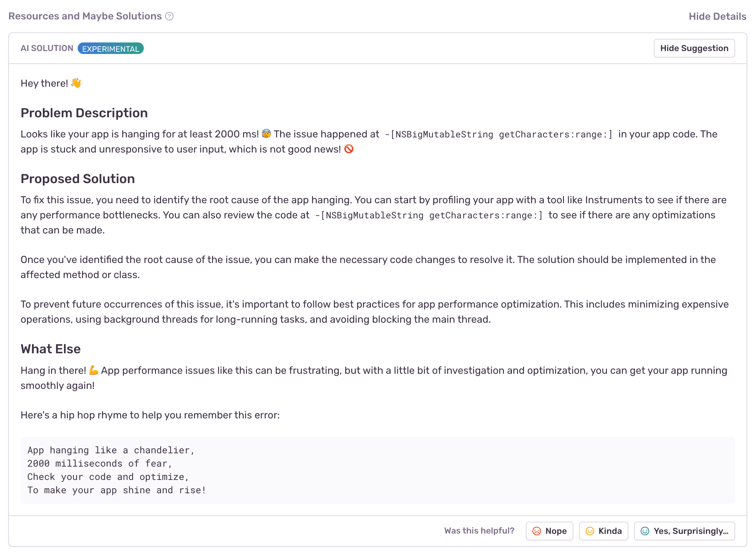
Task: Toggle Hide Details at the top right
Action: click(717, 16)
